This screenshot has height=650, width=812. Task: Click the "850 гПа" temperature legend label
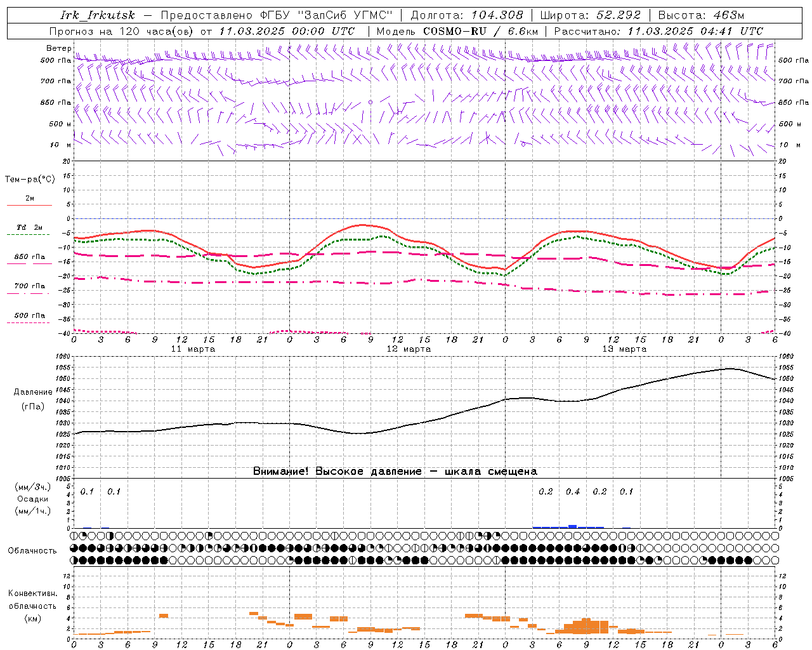click(x=29, y=256)
